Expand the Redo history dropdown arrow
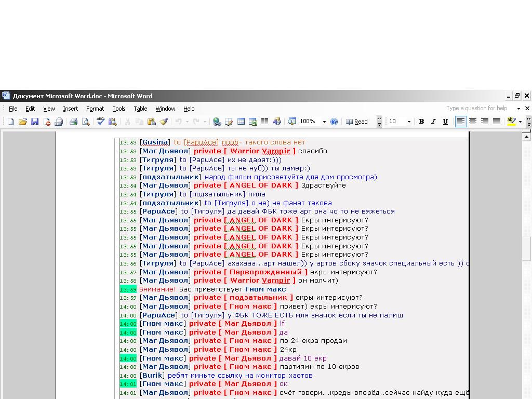Viewport: 532px width, 399px height. [205, 122]
